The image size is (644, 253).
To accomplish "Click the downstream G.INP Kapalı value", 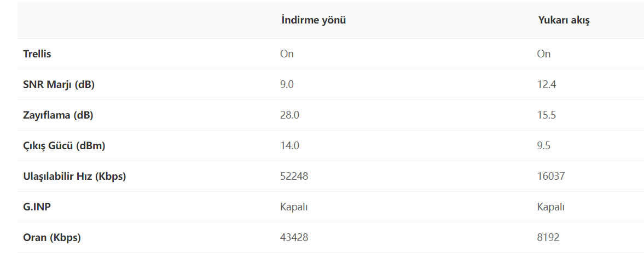I will (x=294, y=207).
